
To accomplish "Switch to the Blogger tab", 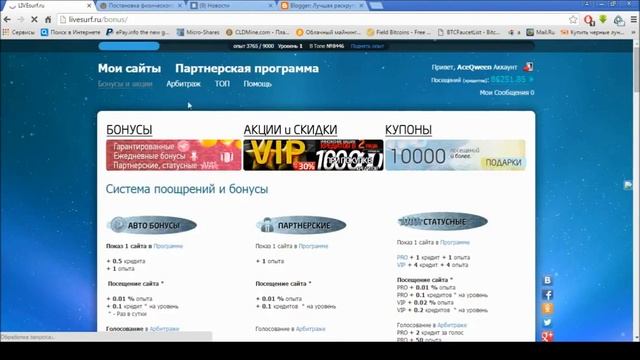I will [x=322, y=6].
